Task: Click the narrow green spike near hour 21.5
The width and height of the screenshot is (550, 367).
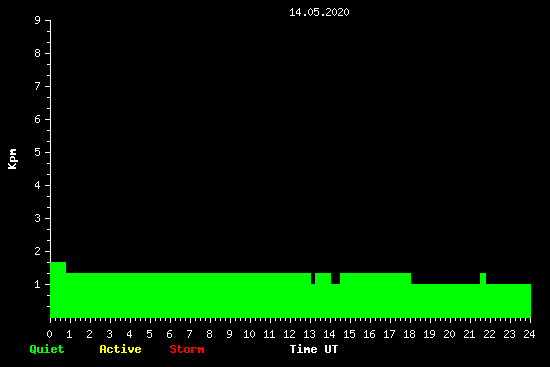Action: pyautogui.click(x=483, y=295)
